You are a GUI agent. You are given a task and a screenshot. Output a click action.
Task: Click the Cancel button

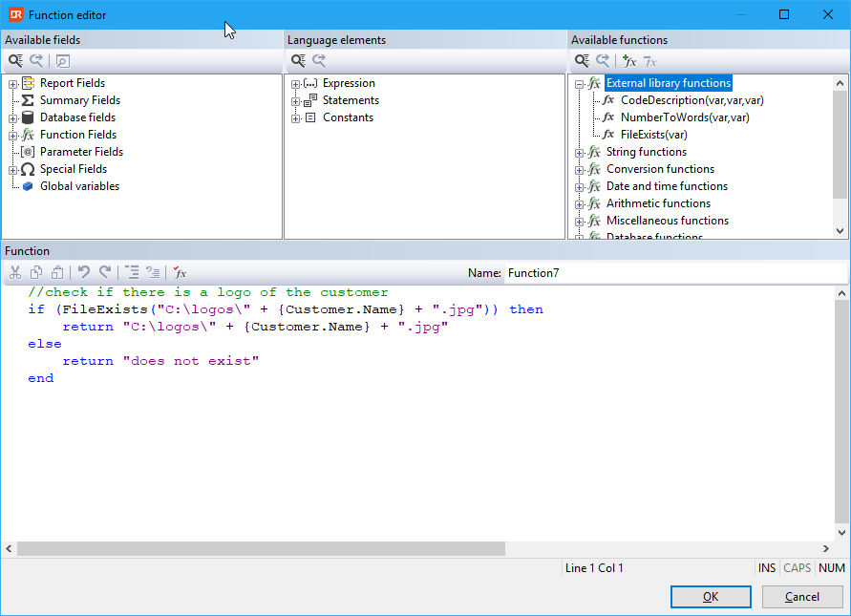[x=802, y=597]
